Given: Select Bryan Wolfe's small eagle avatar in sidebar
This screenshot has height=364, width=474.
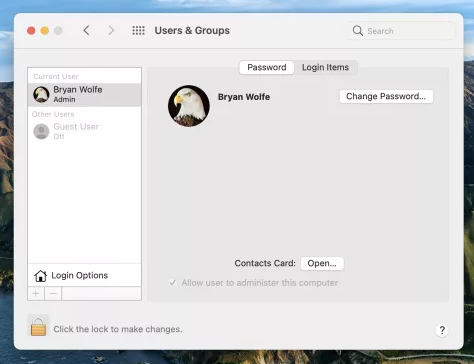Looking at the screenshot, I should (x=41, y=94).
